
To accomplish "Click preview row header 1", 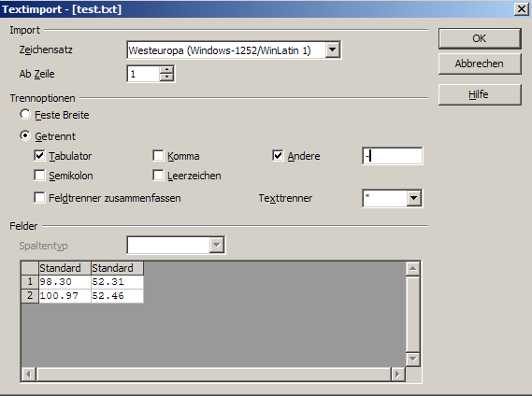I will (x=30, y=282).
